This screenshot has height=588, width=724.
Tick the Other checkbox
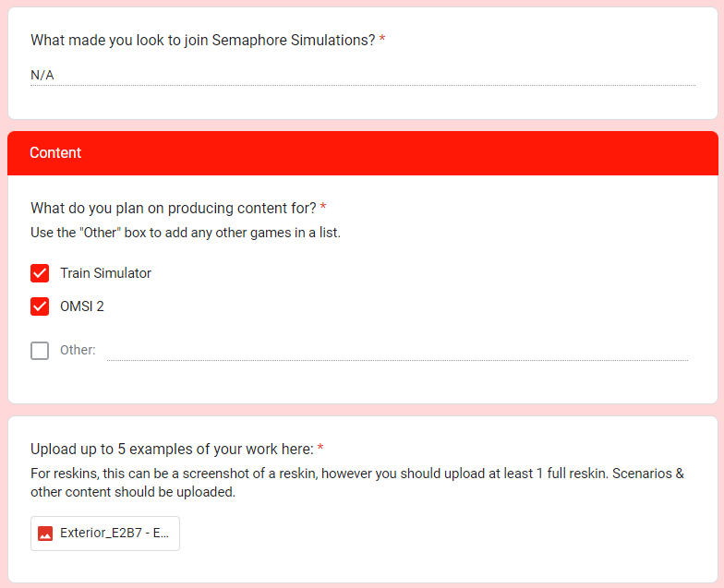click(40, 351)
